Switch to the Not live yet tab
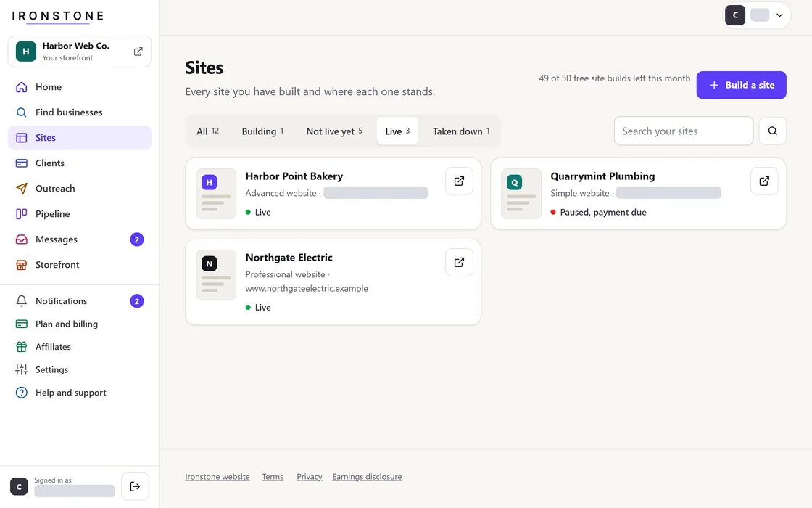The width and height of the screenshot is (812, 508). pos(334,131)
